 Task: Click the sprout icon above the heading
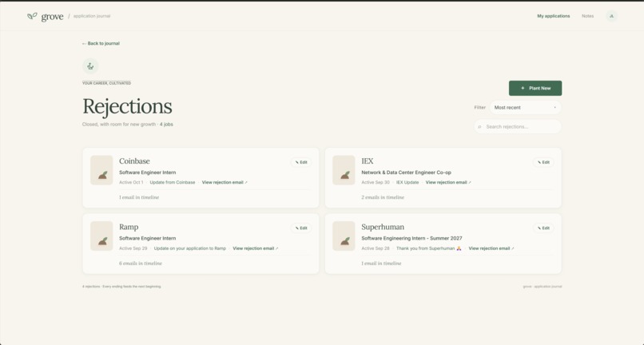point(90,65)
